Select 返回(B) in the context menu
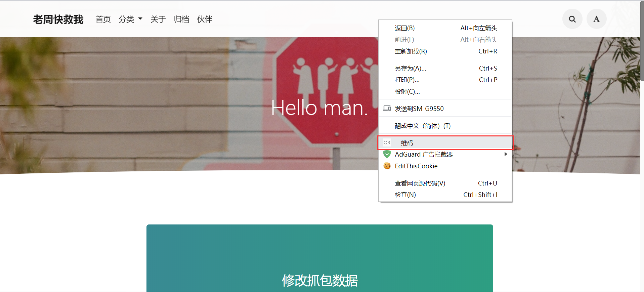644x292 pixels. [445, 28]
